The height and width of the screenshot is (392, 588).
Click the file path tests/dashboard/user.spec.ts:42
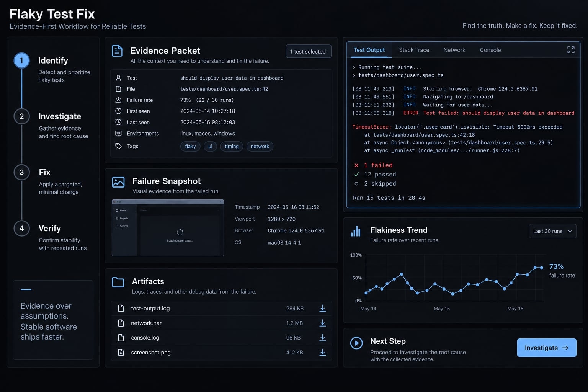[x=224, y=89]
